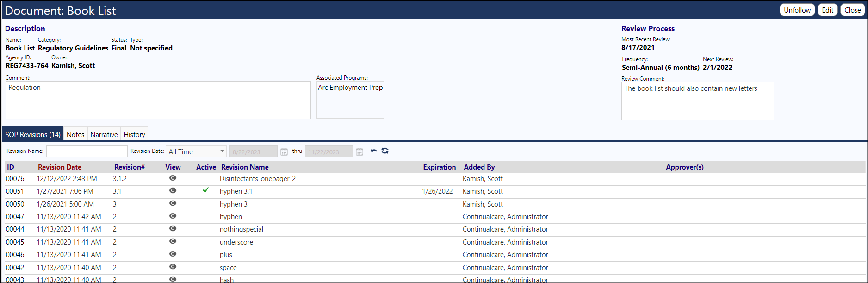Screen dimensions: 868x283
Task: View underscore revision eye icon
Action: 173,241
